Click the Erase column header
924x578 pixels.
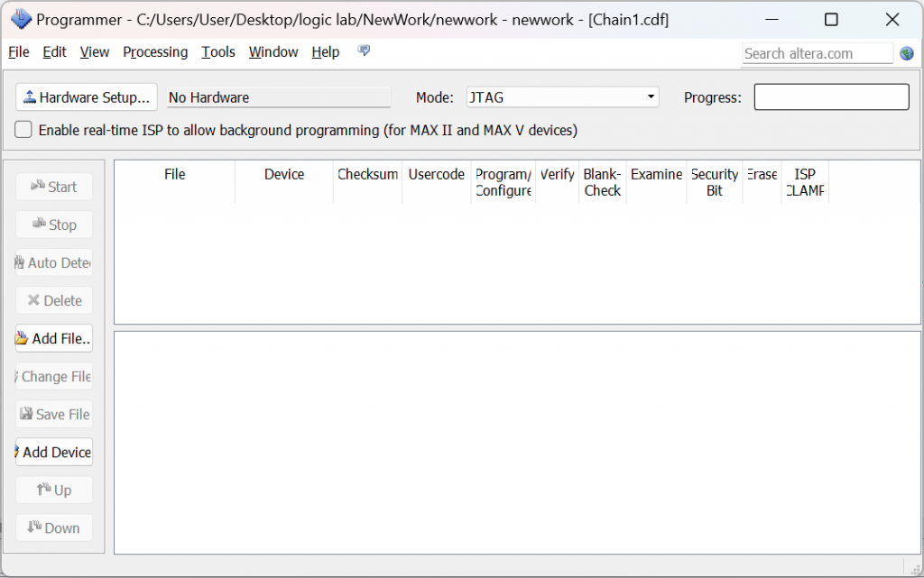[762, 182]
